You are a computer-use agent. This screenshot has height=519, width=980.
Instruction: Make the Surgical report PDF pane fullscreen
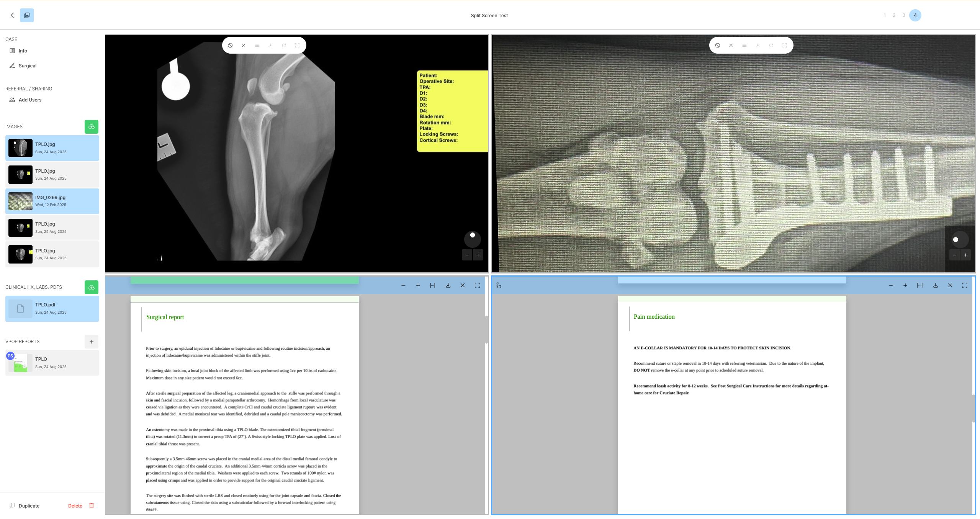tap(477, 285)
